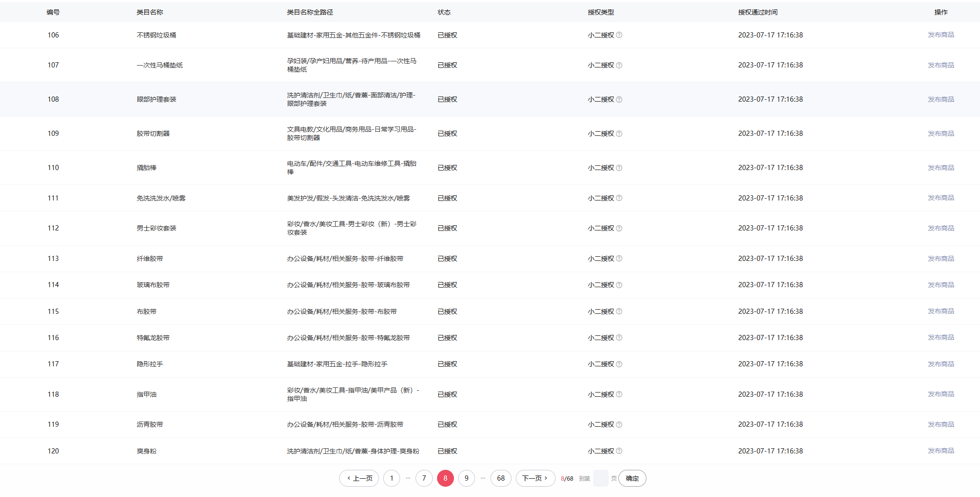980x497 pixels.
Task: Click help icon beside 小二授权 in row 110
Action: coord(619,168)
